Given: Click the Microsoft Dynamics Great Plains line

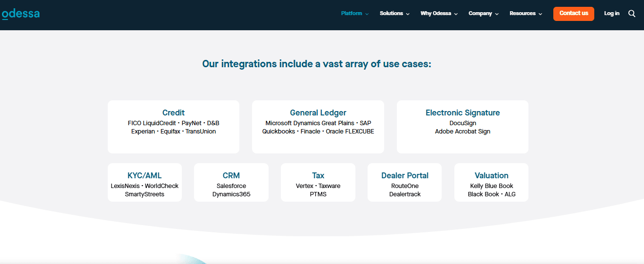Looking at the screenshot, I should tap(318, 123).
